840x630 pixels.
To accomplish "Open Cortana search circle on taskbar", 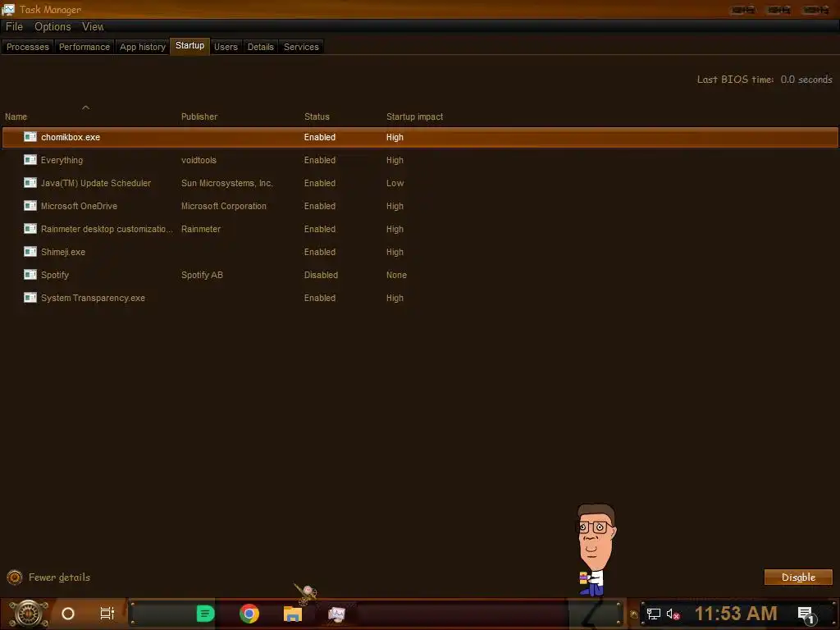I will (x=68, y=614).
